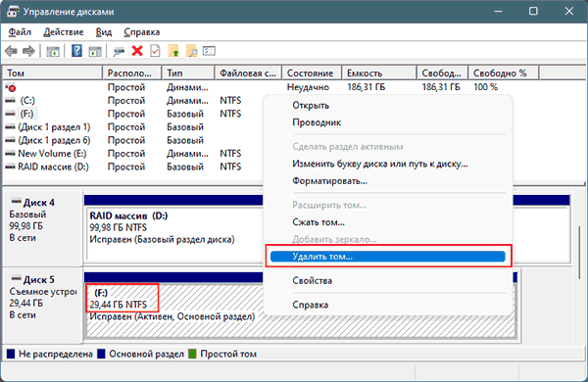Click the folder with green arrow icon
588x382 pixels.
click(x=173, y=51)
